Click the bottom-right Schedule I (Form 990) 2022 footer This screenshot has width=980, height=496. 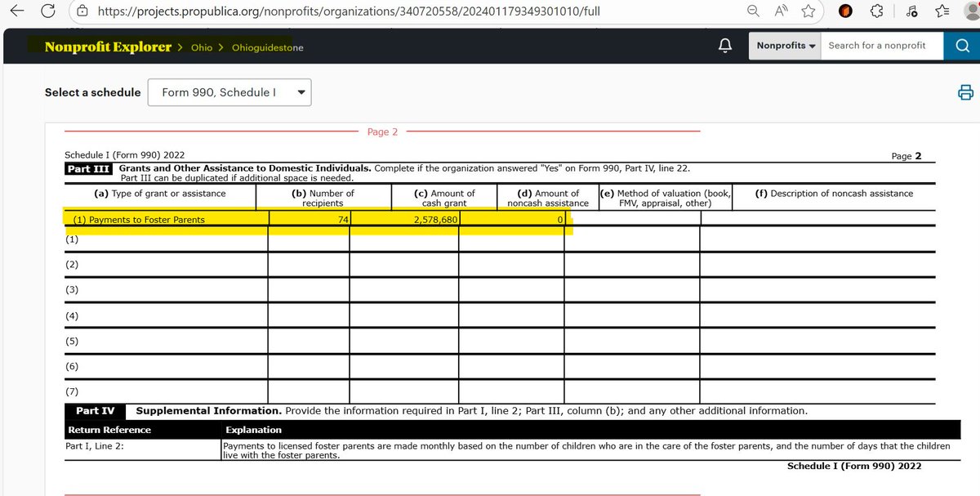(854, 466)
